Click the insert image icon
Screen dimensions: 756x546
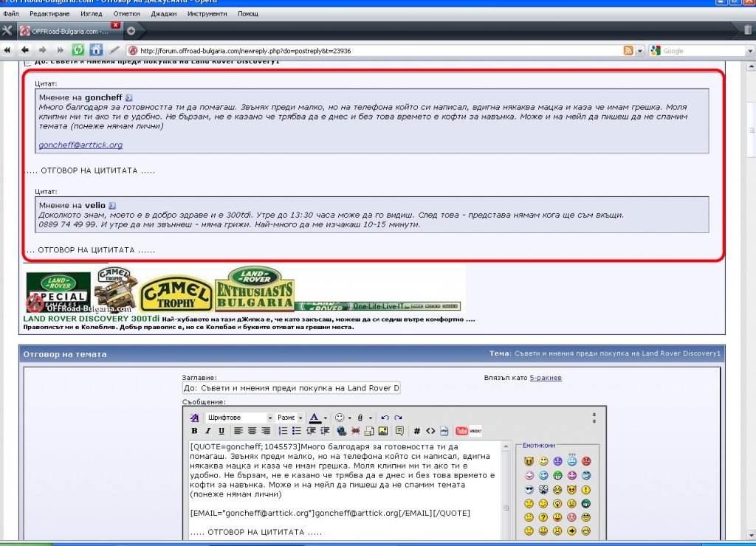(383, 431)
